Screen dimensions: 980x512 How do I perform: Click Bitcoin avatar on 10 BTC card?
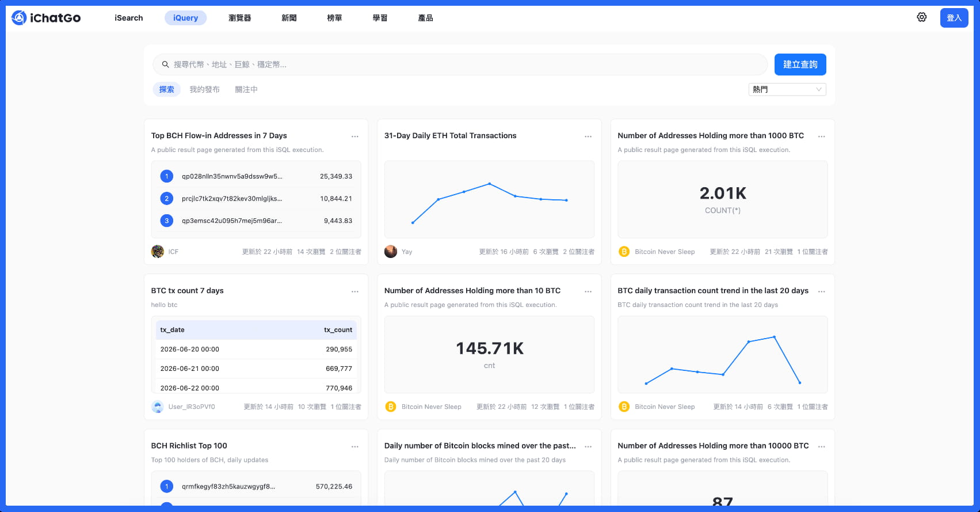391,407
